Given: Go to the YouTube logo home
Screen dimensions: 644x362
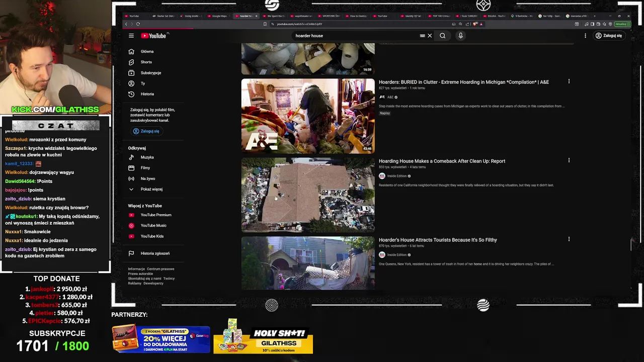Looking at the screenshot, I should coord(153,36).
